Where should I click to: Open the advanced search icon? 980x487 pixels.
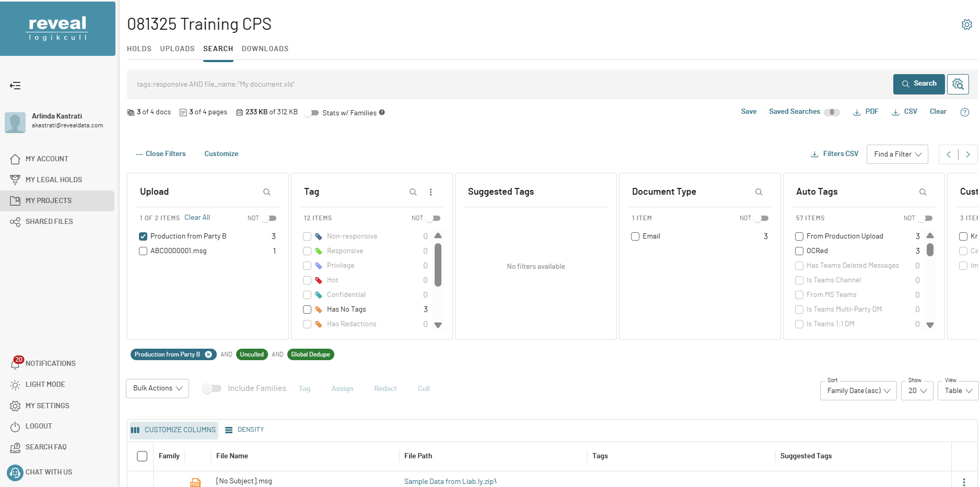point(958,84)
